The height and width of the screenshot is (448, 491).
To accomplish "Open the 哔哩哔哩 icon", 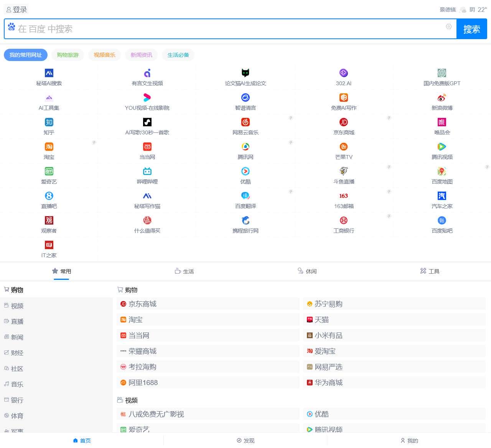I will (147, 171).
